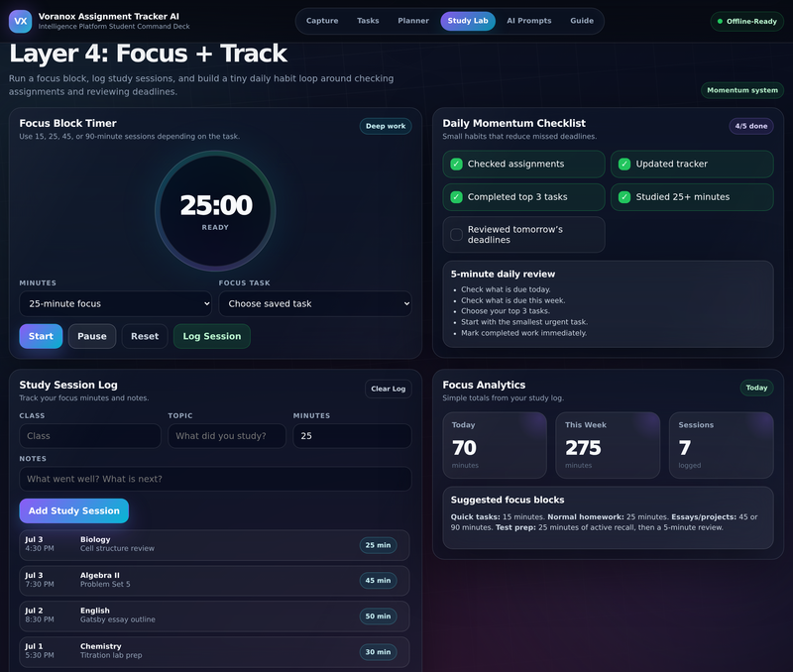This screenshot has width=793, height=672.
Task: Open the Choose saved task dropdown
Action: (315, 304)
